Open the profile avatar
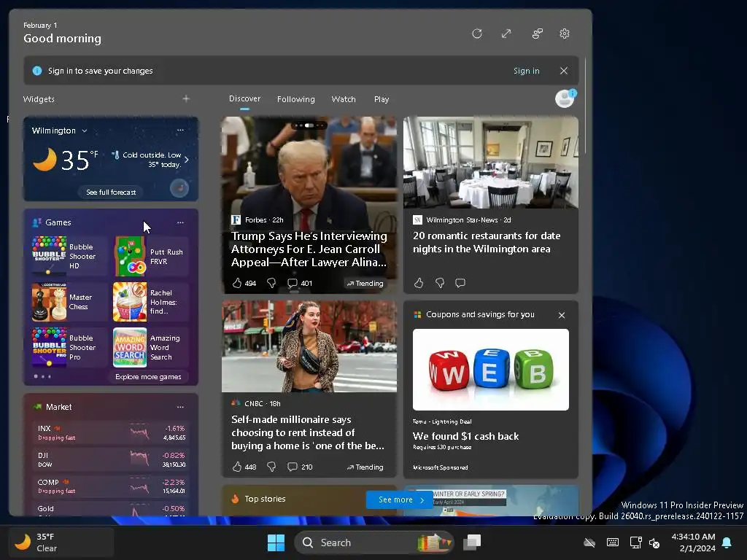Viewport: 747px width, 560px height. (x=565, y=98)
